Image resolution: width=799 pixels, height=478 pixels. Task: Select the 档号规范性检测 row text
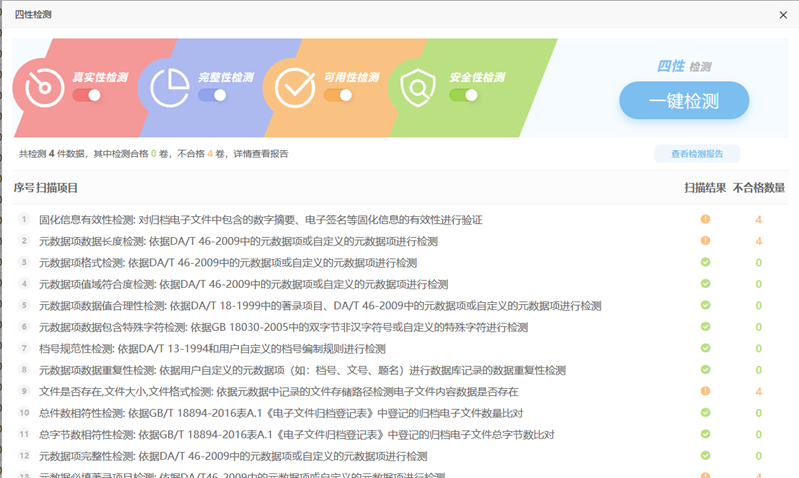coord(212,349)
